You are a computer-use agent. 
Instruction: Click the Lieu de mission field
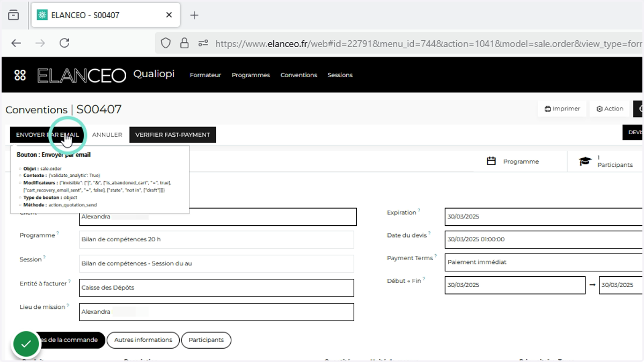tap(216, 312)
